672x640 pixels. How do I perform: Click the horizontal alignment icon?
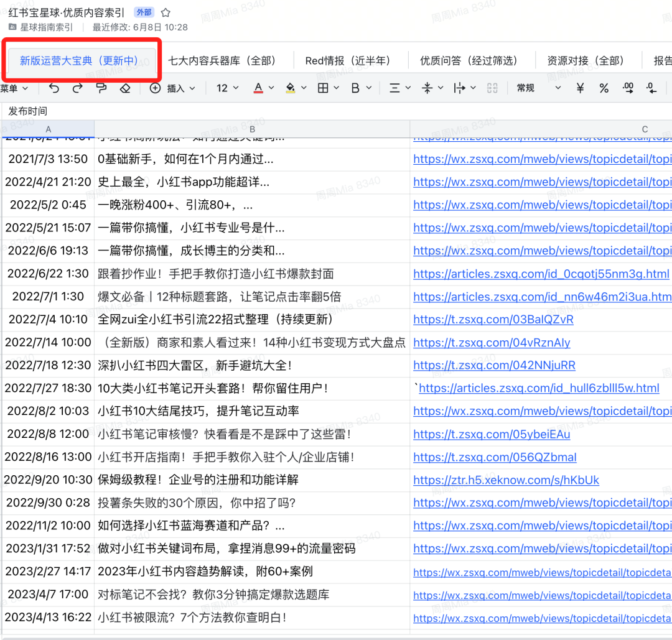[x=394, y=88]
